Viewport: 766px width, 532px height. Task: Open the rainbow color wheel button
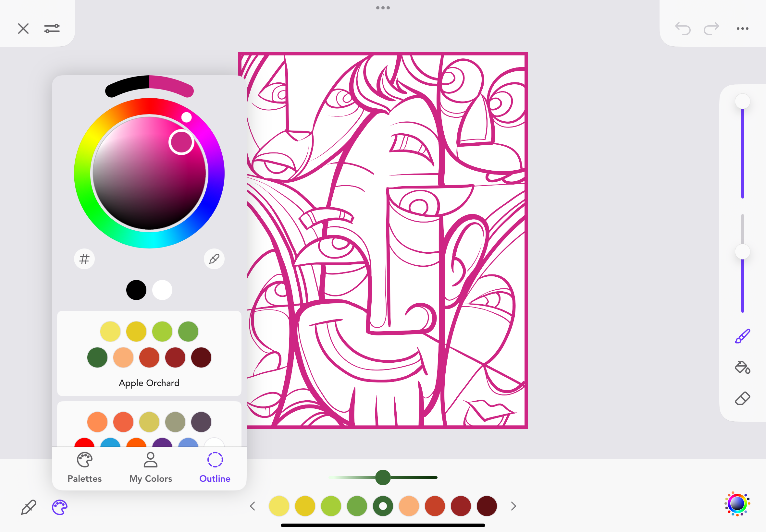pos(737,504)
